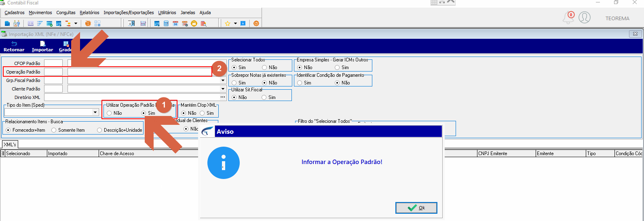
Task: Browse Diretório XML with ellipsis button
Action: [223, 97]
